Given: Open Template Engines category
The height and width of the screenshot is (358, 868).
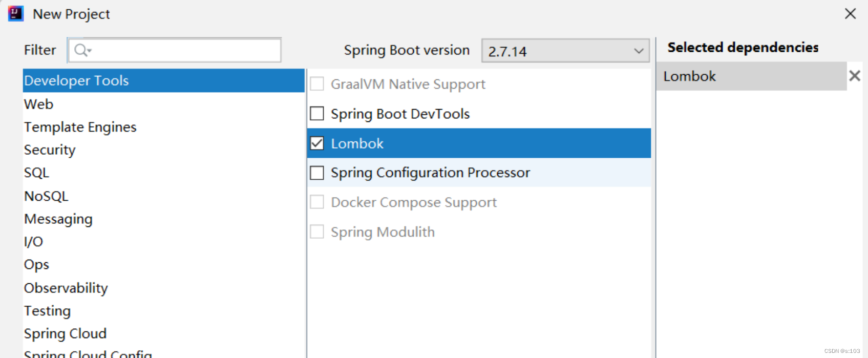Looking at the screenshot, I should tap(163, 127).
